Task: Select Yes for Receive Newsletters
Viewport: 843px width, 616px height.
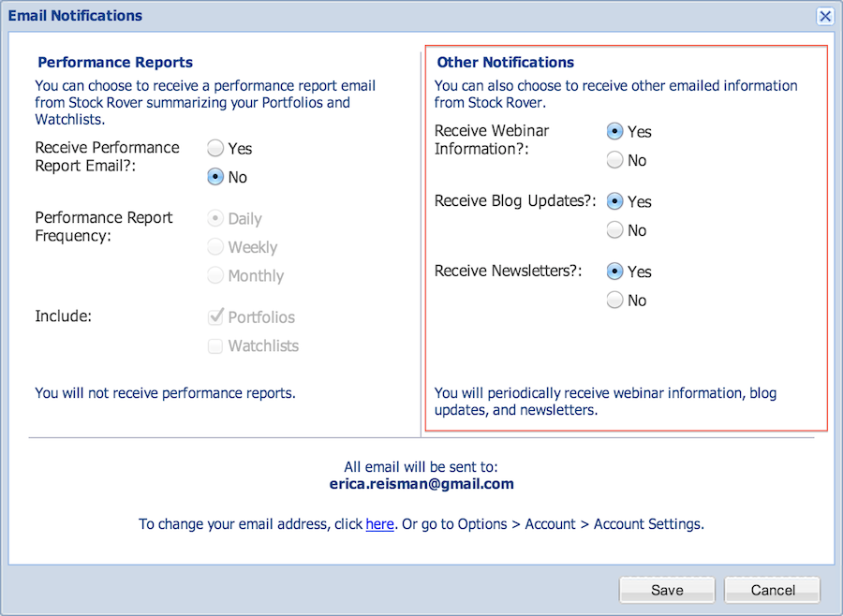Action: point(615,271)
